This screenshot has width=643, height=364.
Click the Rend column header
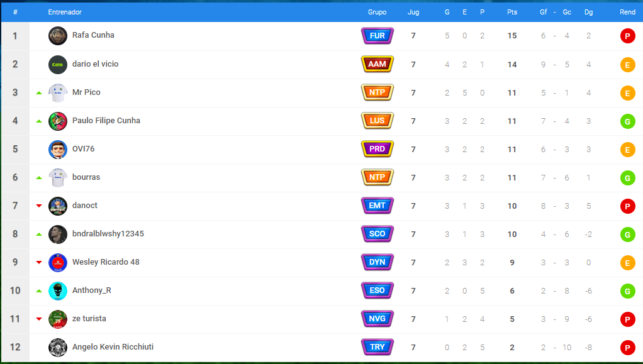pyautogui.click(x=627, y=13)
